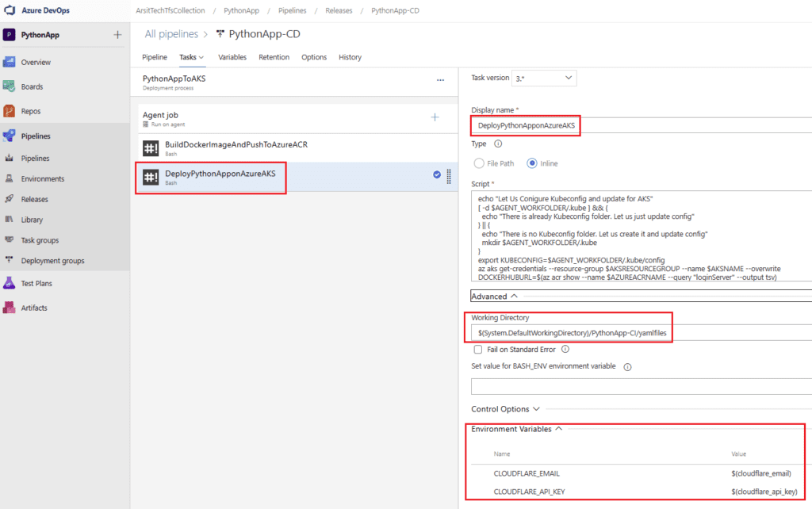Screen dimensions: 812x509
Task: Add a task to Agent job
Action: (435, 117)
